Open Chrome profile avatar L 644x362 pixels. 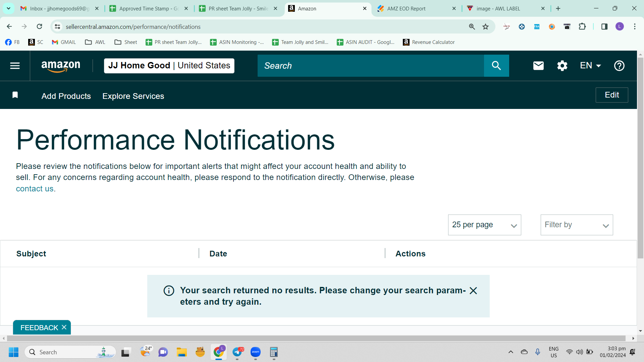pyautogui.click(x=620, y=26)
